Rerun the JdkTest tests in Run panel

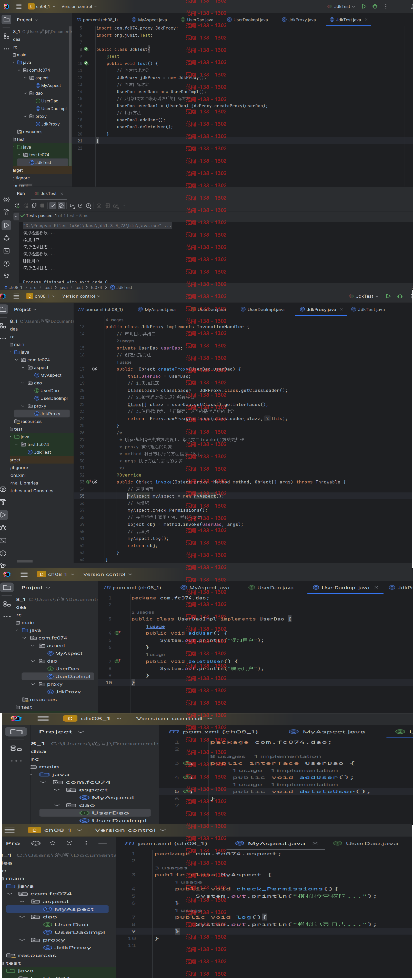[17, 206]
